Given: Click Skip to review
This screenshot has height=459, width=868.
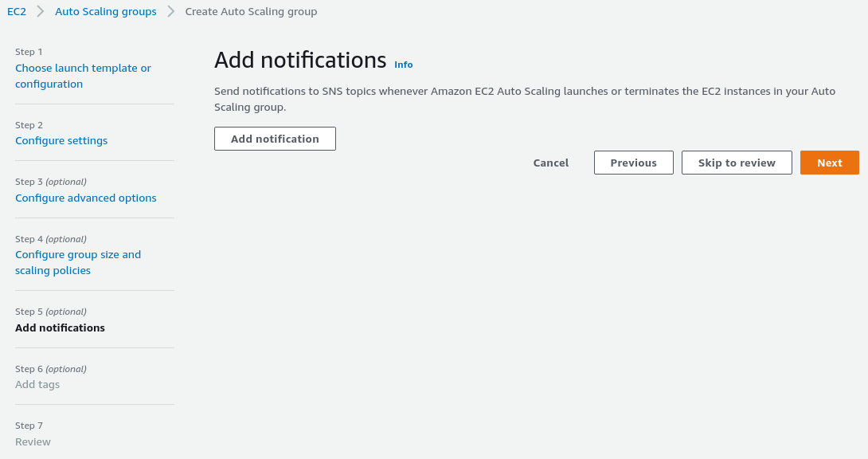Looking at the screenshot, I should (737, 163).
